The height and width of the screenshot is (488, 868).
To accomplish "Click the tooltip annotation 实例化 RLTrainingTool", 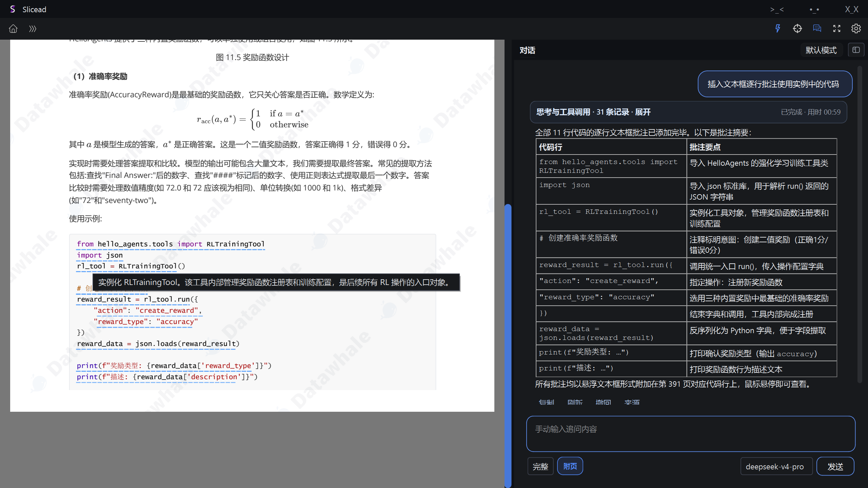I will point(276,282).
